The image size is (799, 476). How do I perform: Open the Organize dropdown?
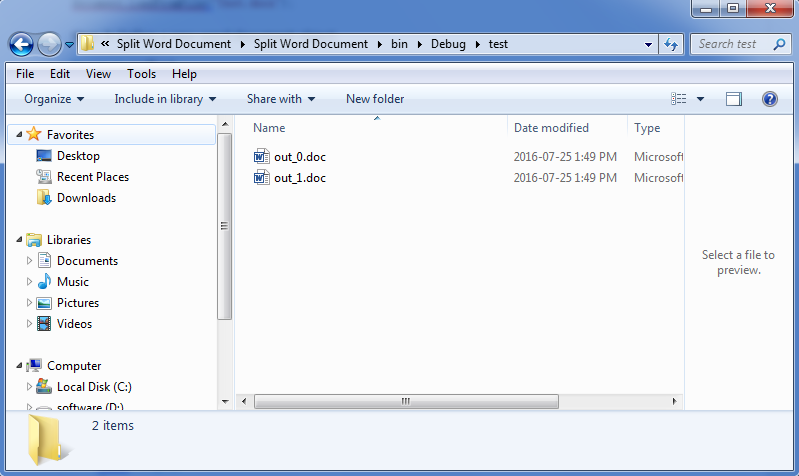[x=54, y=99]
